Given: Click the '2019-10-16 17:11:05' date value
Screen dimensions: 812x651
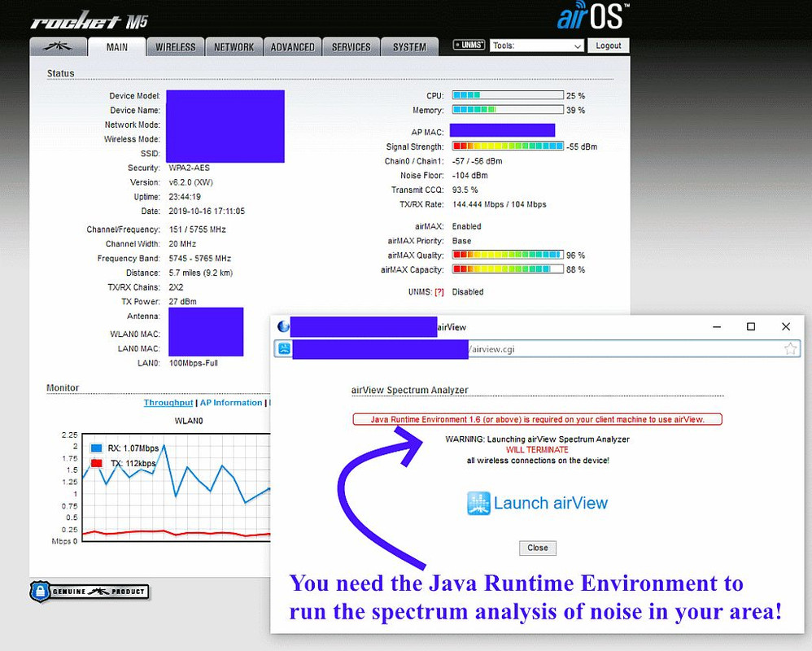Looking at the screenshot, I should (x=207, y=212).
